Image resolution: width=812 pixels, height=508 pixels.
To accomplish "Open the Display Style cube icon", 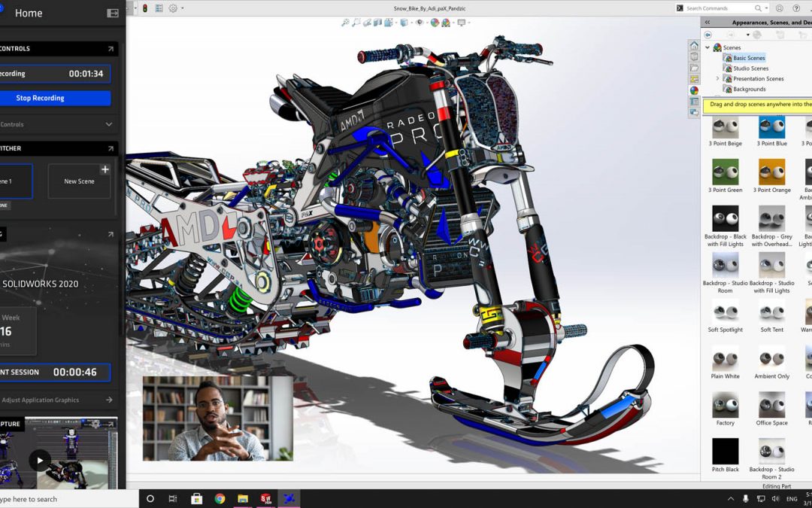I will point(404,23).
